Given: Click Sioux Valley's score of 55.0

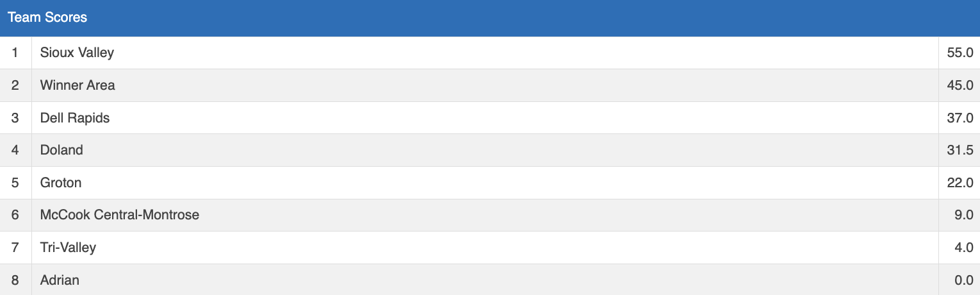Looking at the screenshot, I should tap(960, 53).
